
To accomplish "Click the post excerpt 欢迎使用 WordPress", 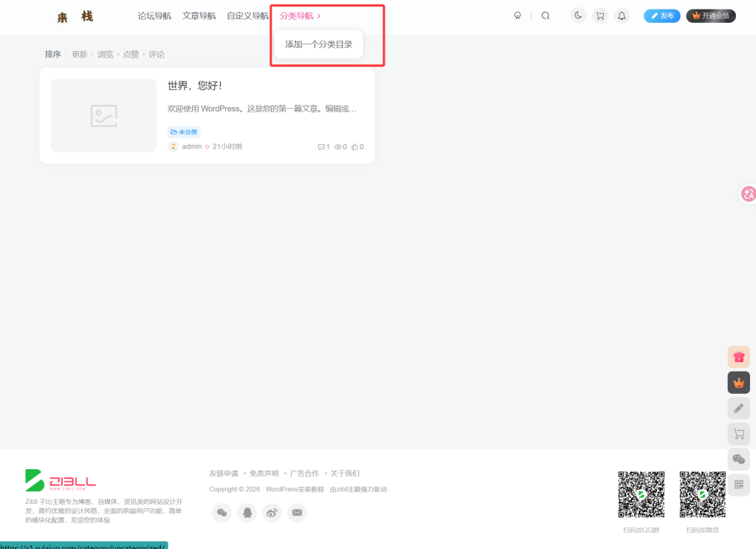I will click(x=262, y=109).
